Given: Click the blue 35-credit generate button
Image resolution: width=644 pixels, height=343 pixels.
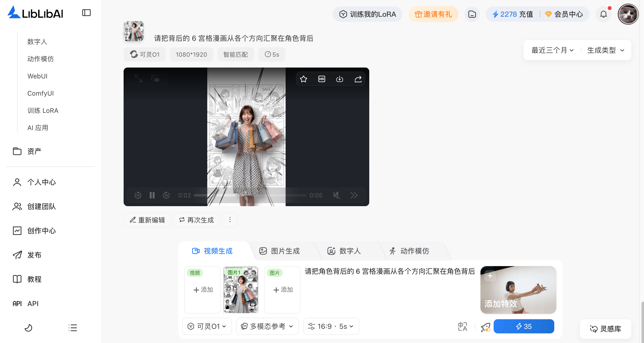Looking at the screenshot, I should (524, 326).
